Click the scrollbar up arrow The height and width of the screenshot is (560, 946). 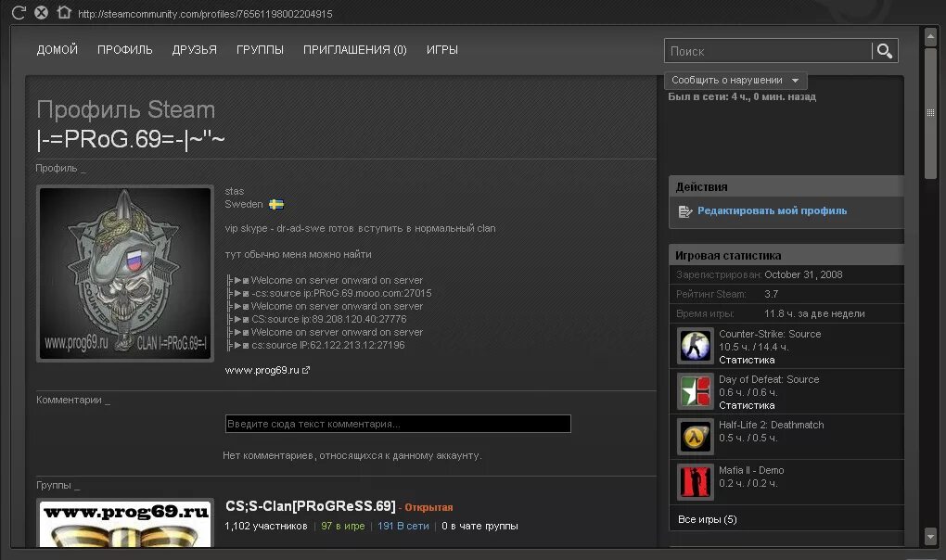(x=930, y=37)
